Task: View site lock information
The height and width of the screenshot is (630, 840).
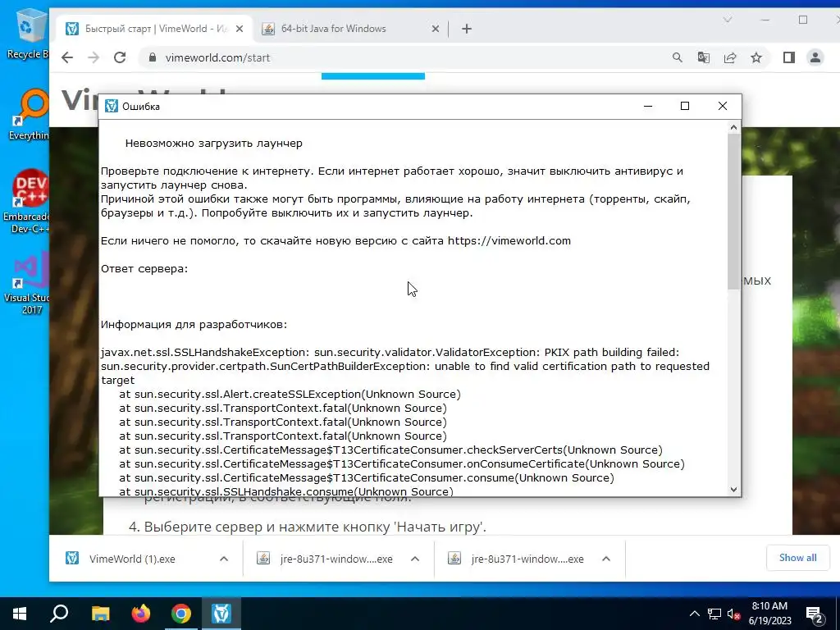Action: [152, 57]
